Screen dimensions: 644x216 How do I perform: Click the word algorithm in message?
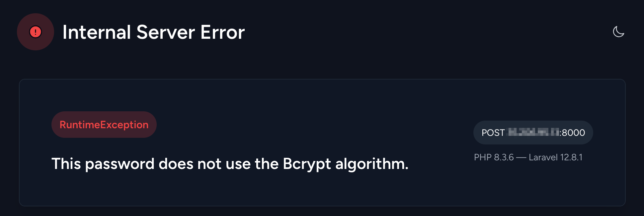372,164
